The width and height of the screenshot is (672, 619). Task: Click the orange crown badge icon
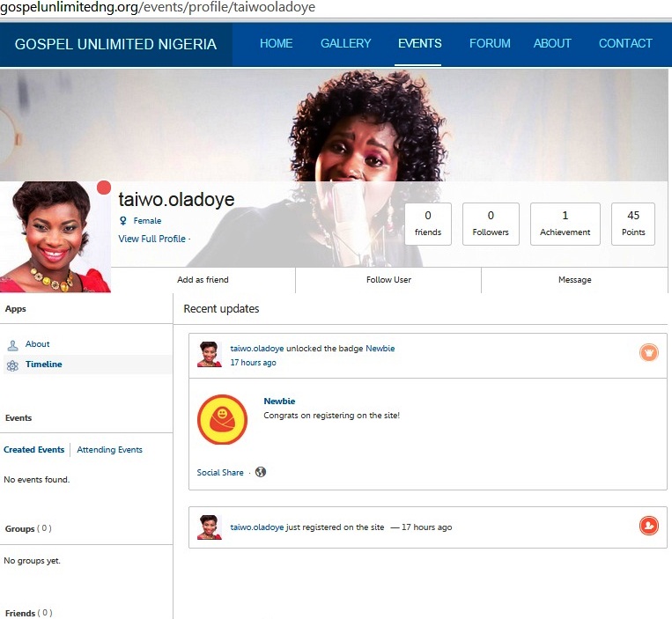pyautogui.click(x=648, y=353)
